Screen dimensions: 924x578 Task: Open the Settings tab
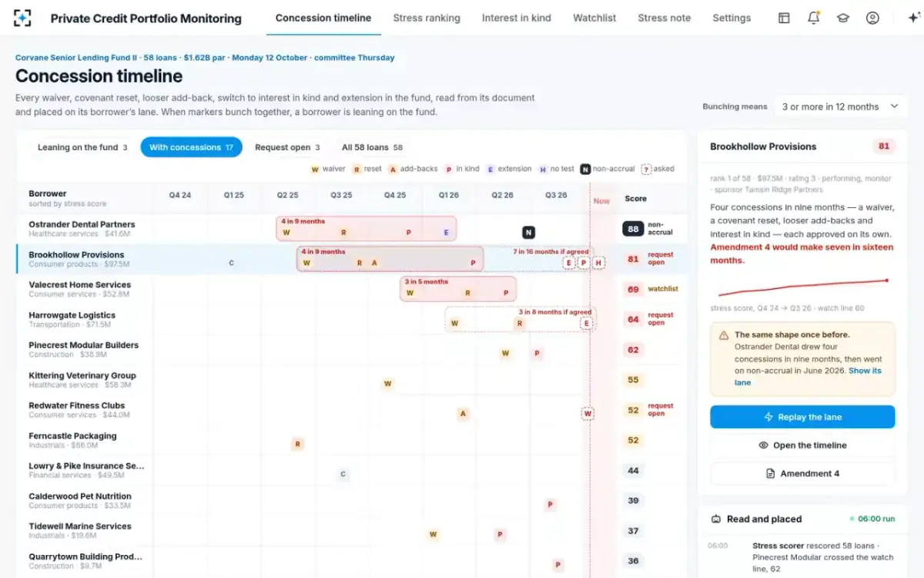point(731,18)
